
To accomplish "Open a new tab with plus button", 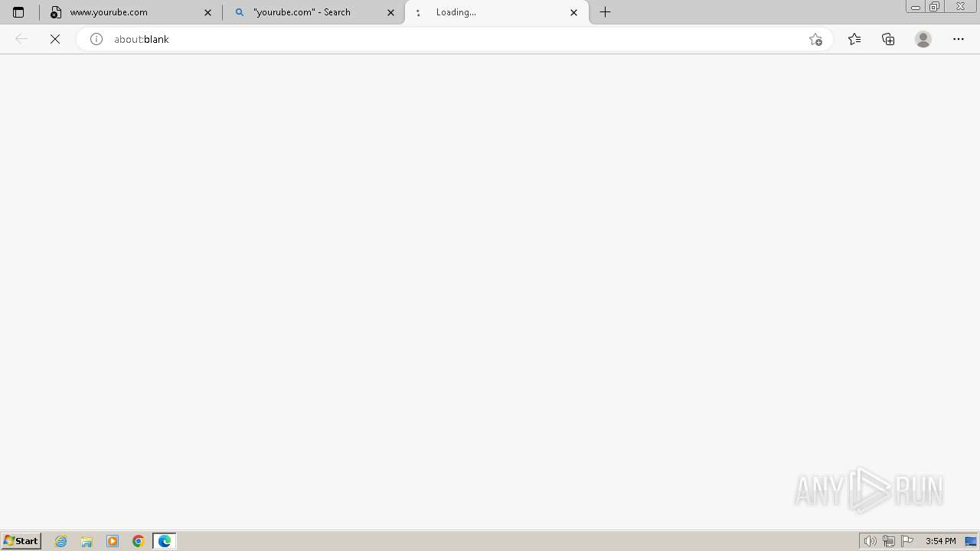I will click(x=605, y=12).
